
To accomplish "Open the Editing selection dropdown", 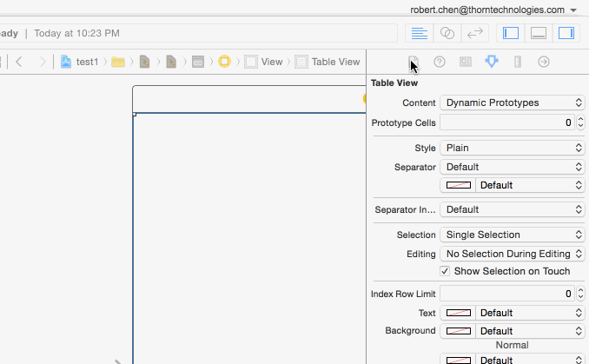I will 513,254.
